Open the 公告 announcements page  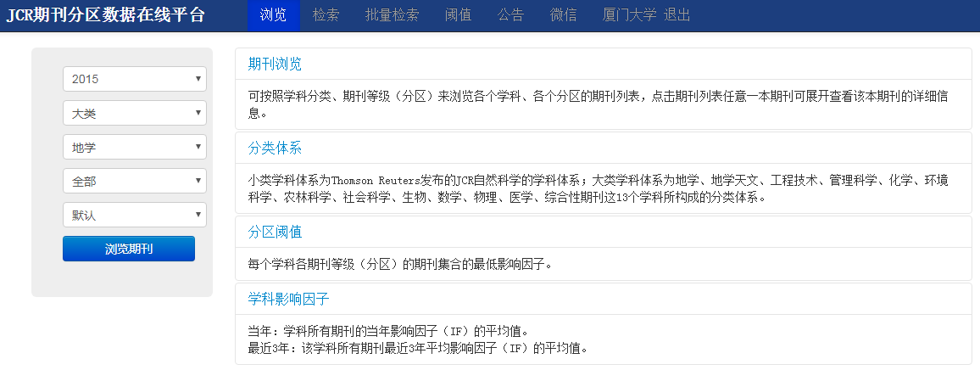tap(510, 15)
